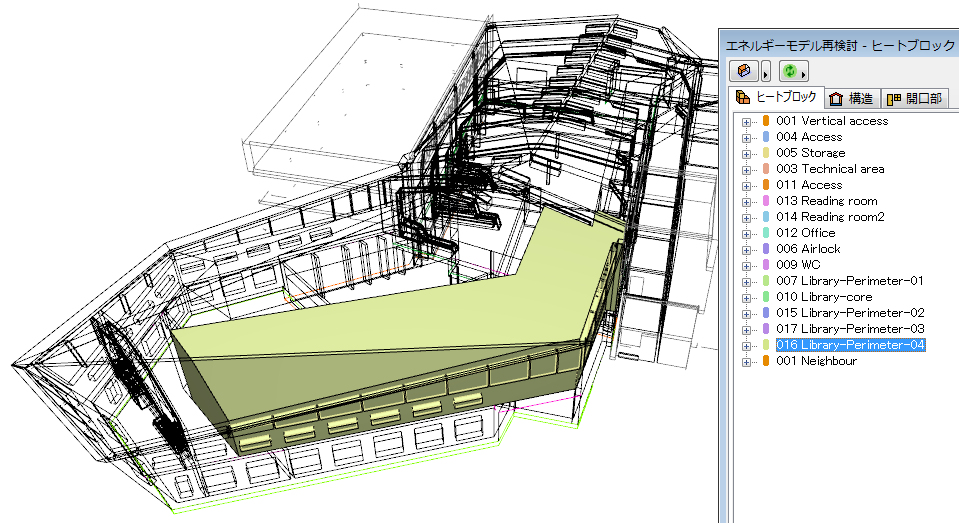Viewport: 959px width, 523px height.
Task: Expand the 009 WC node
Action: click(746, 265)
